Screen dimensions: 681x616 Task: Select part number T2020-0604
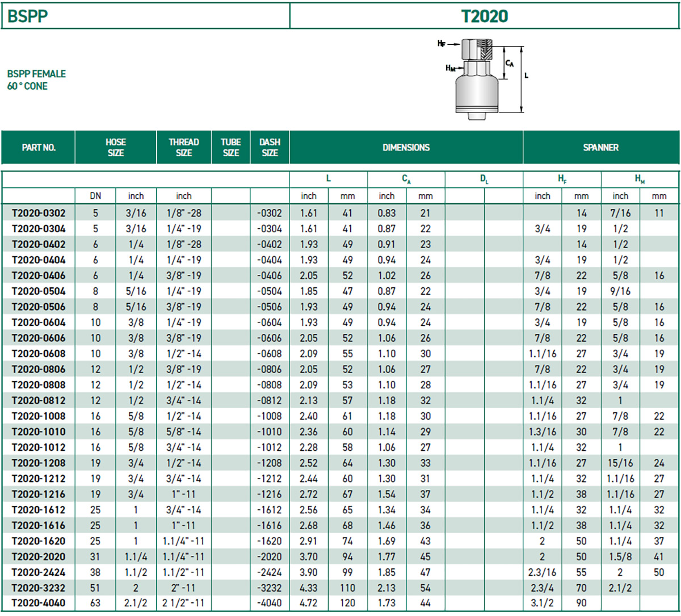coord(39,322)
